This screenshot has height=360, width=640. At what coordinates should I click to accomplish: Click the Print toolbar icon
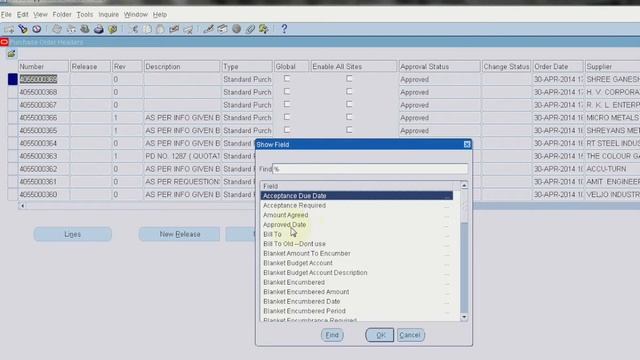[99, 29]
